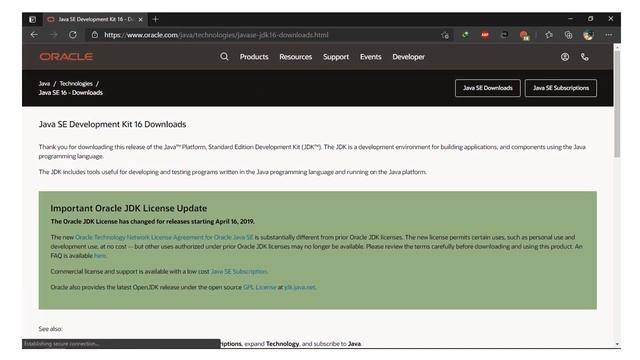Click the Oracle logo

(66, 57)
